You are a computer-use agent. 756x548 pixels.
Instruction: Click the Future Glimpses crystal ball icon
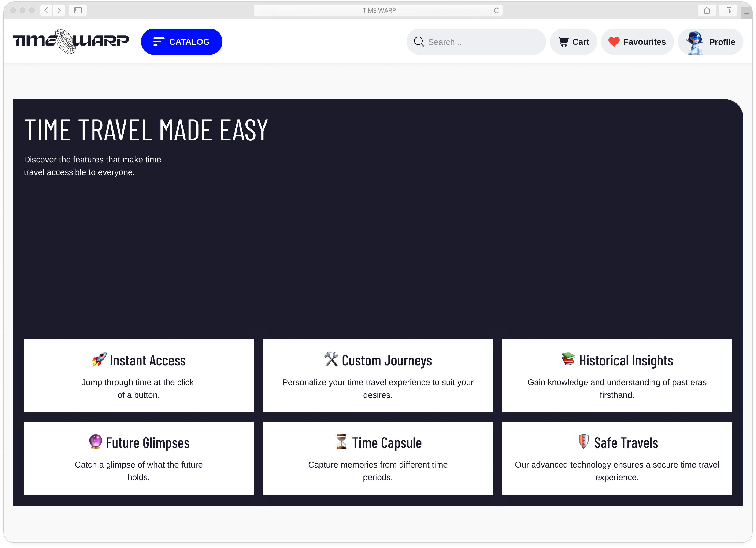click(95, 441)
